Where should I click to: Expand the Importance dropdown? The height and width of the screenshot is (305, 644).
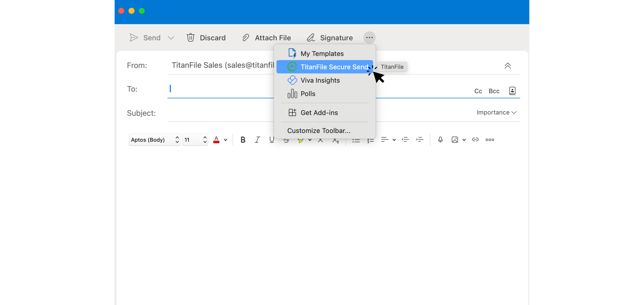point(496,112)
